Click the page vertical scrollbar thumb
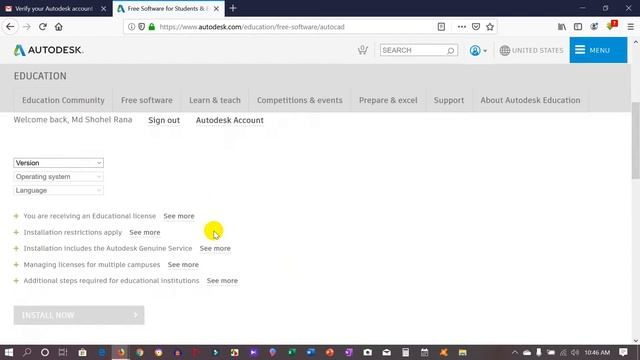The height and width of the screenshot is (360, 640). click(636, 140)
